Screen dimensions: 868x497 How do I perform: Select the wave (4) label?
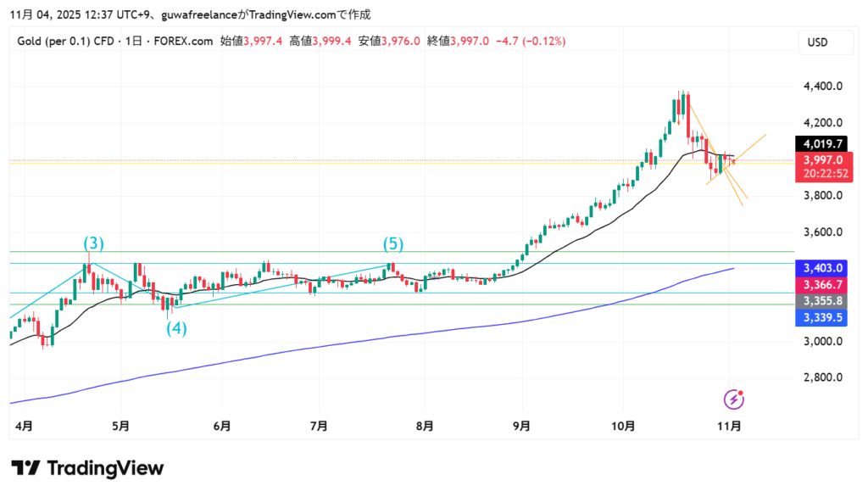(175, 327)
